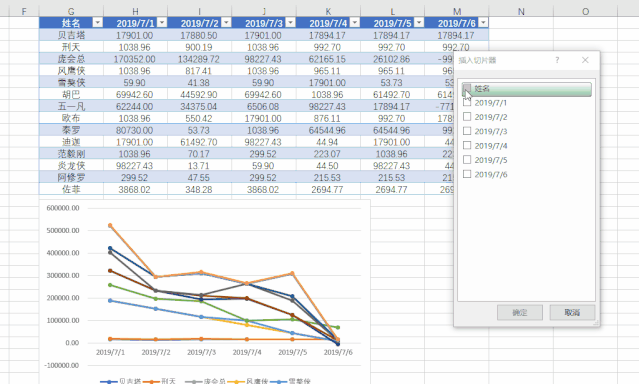The width and height of the screenshot is (639, 384).
Task: Select the cell with value 13.71
Action: click(x=199, y=166)
